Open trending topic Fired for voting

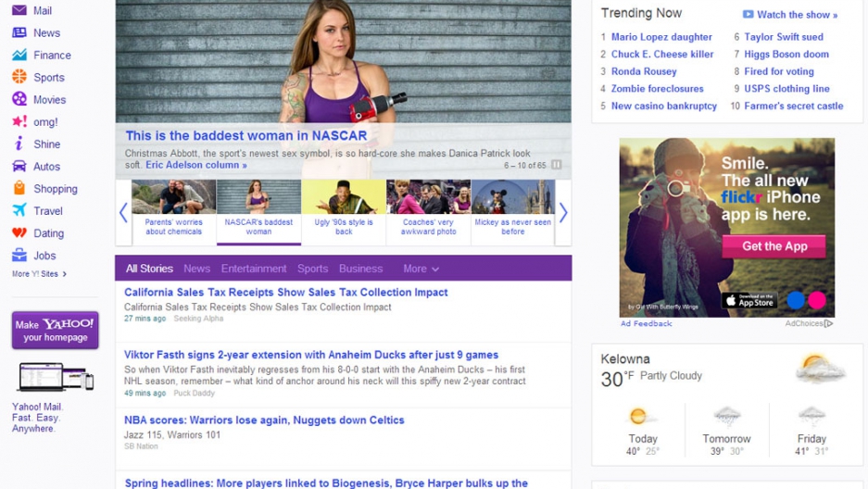coord(779,71)
